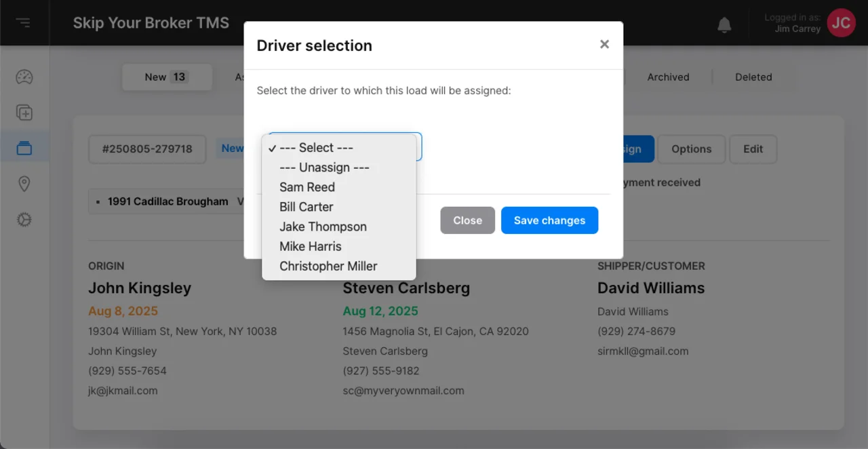Screen dimensions: 868x449
Task: Open the settings gear sidebar icon
Action: pyautogui.click(x=24, y=220)
